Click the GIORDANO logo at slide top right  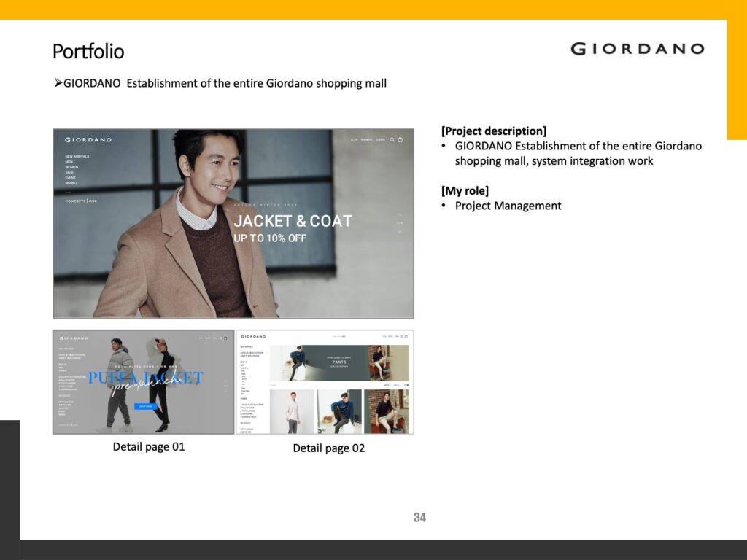(637, 49)
